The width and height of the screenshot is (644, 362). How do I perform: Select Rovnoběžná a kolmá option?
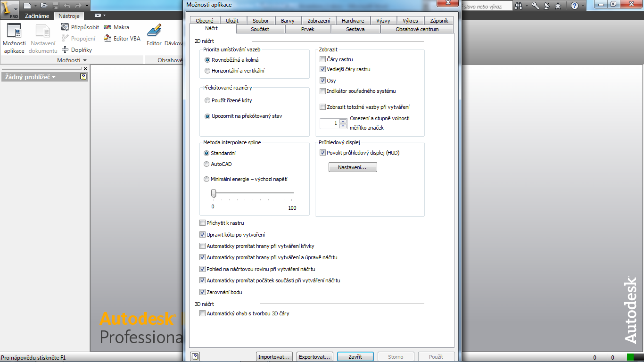coord(232,60)
